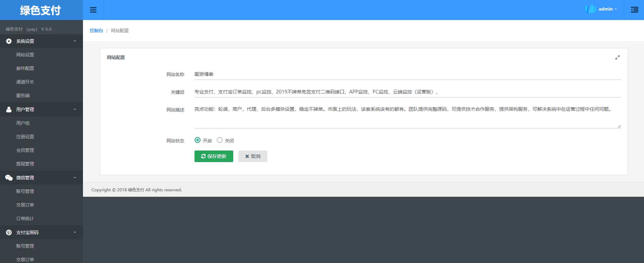This screenshot has height=263, width=644.
Task: Open the admin user dropdown
Action: coord(608,9)
